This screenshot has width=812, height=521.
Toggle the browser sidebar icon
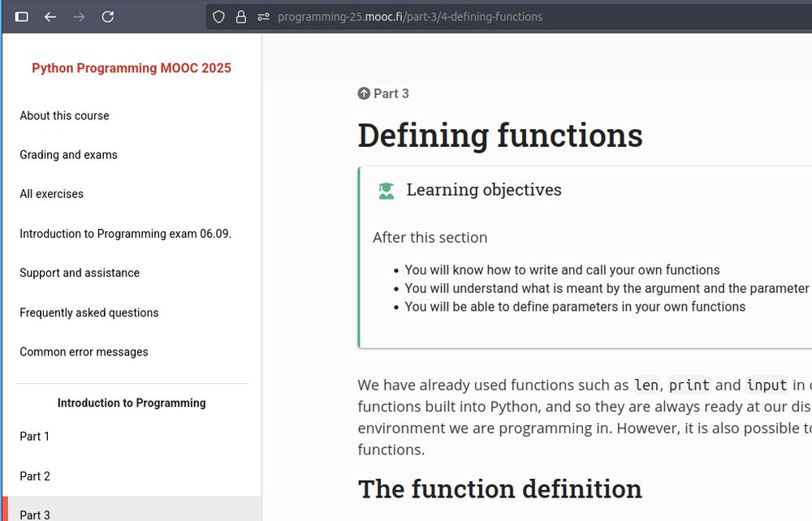[x=22, y=17]
